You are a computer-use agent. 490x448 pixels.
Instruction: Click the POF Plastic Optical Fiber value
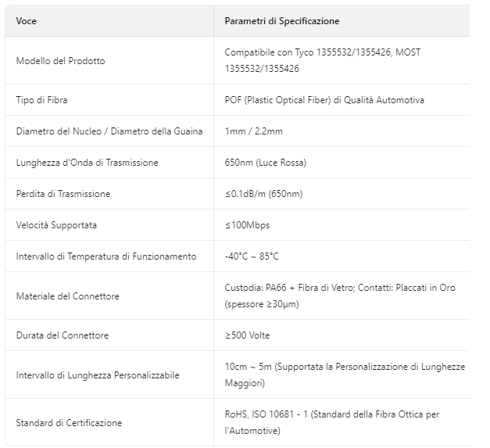pos(324,100)
